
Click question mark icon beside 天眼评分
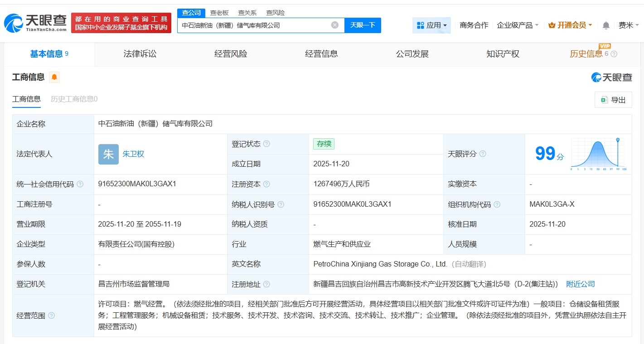(x=483, y=154)
